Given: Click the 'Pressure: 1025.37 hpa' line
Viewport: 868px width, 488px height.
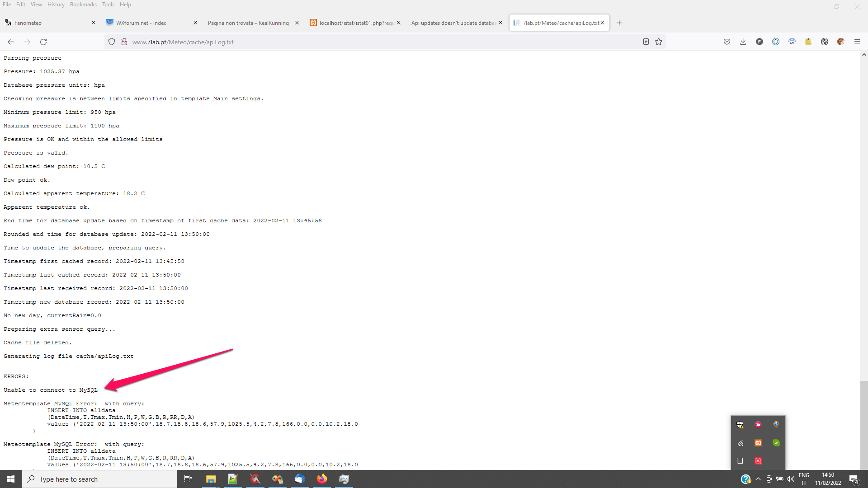Looking at the screenshot, I should tap(42, 71).
